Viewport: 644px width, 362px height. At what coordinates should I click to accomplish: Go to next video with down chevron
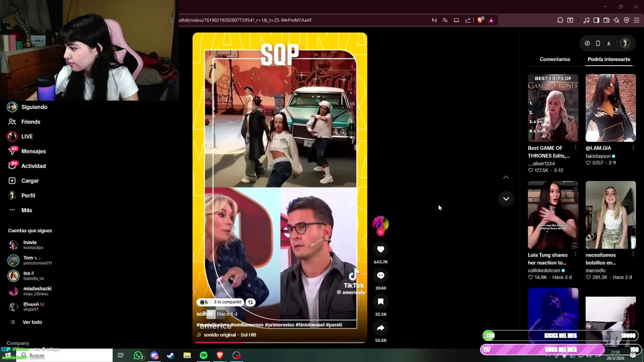pos(506,199)
